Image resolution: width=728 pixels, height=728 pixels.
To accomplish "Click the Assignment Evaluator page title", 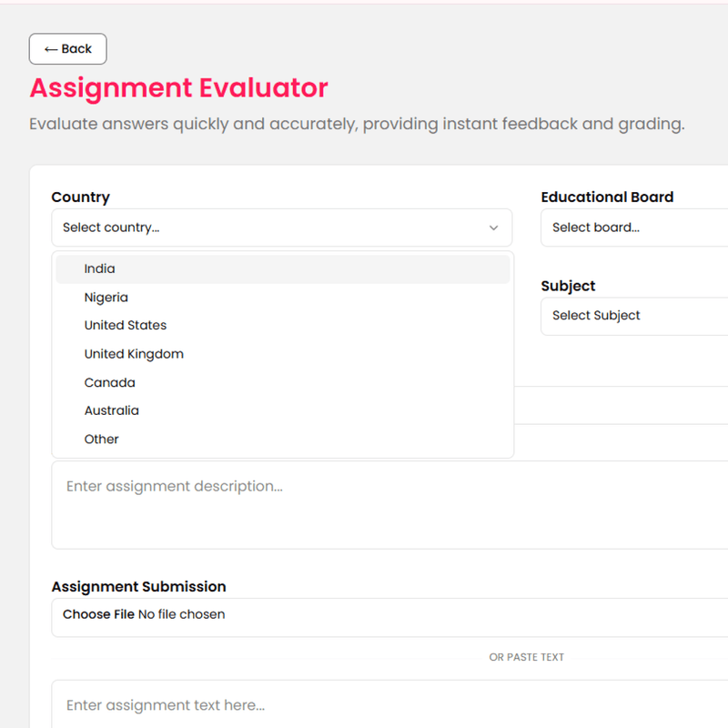I will click(178, 88).
